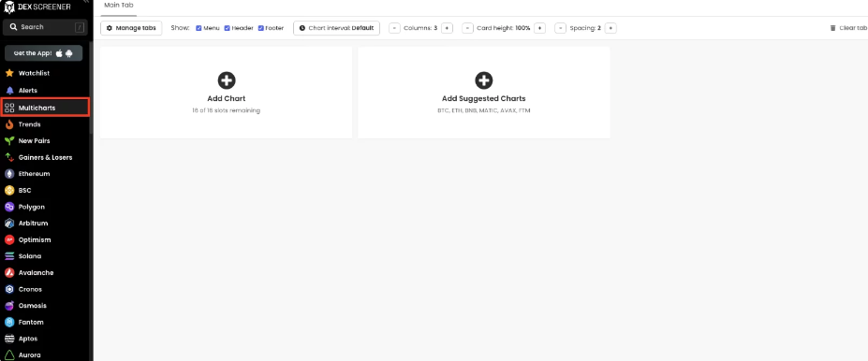Click the New Pairs label in sidebar
The width and height of the screenshot is (868, 361).
[x=35, y=141]
